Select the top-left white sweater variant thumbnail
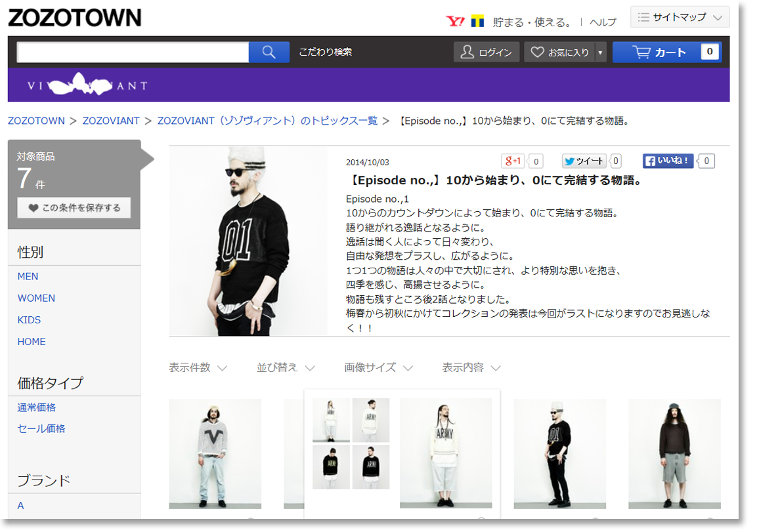This screenshot has width=757, height=532. [331, 420]
